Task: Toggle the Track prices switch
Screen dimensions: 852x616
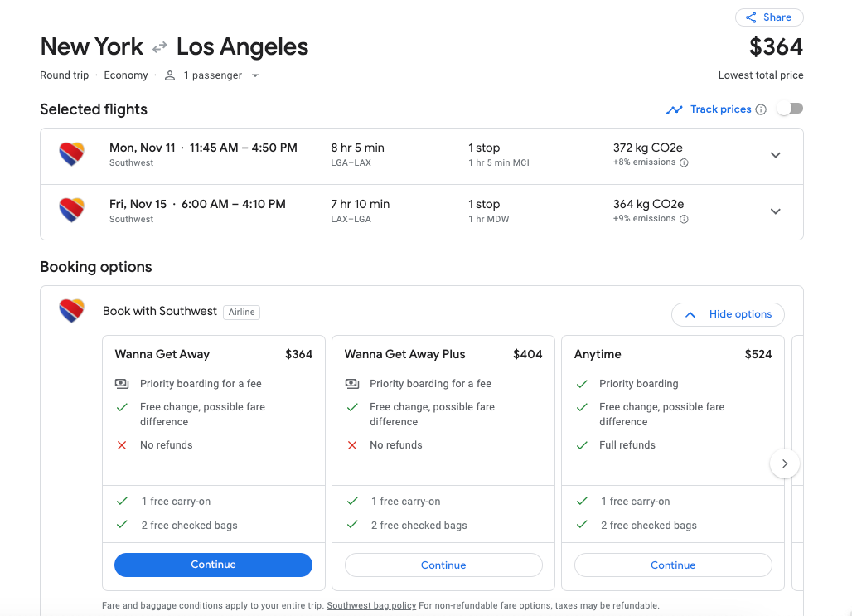Action: [790, 109]
